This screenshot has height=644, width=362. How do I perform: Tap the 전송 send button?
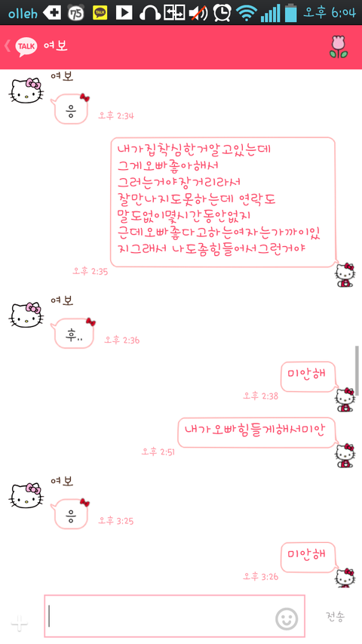[x=336, y=616]
